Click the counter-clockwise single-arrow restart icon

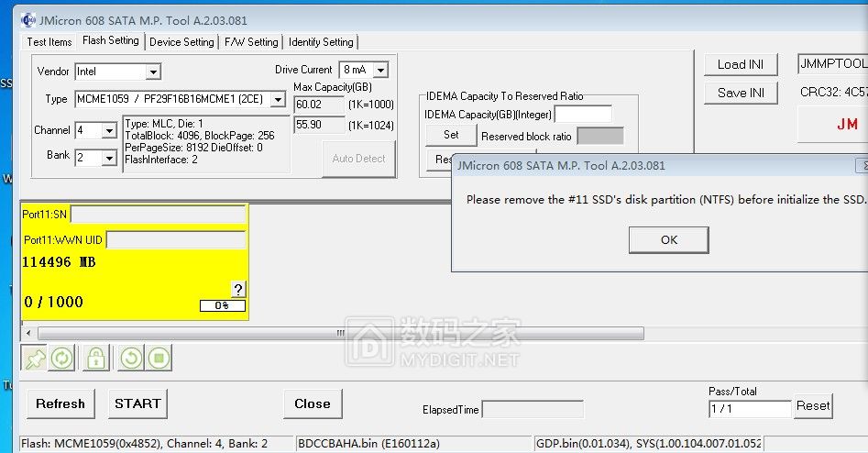tap(131, 359)
